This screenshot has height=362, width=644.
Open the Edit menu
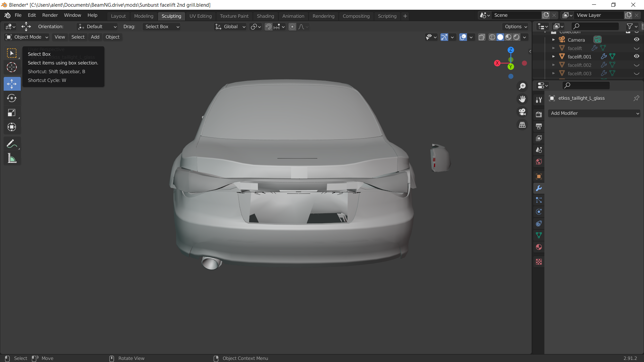[x=32, y=15]
